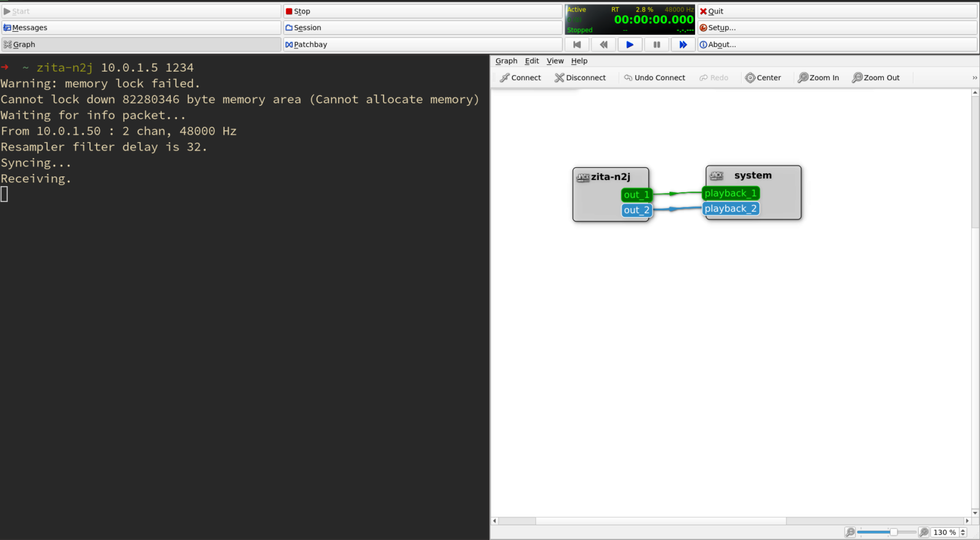Click the 130 % zoom field

tap(944, 533)
